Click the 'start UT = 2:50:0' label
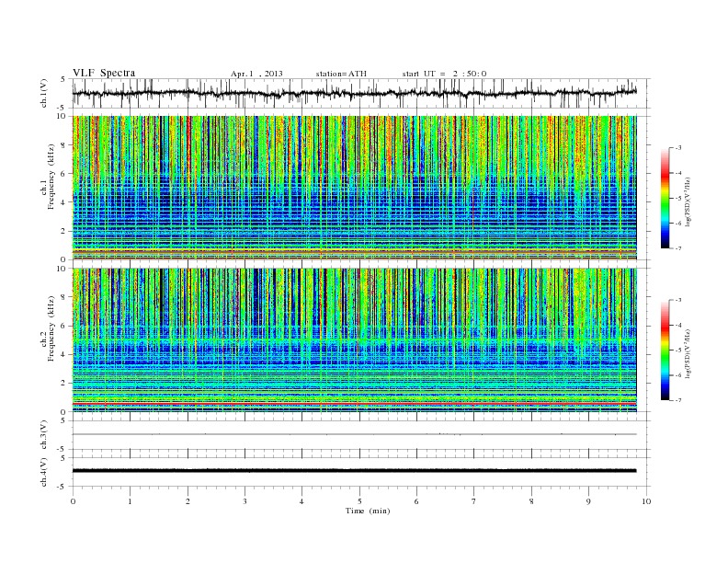 click(x=444, y=74)
